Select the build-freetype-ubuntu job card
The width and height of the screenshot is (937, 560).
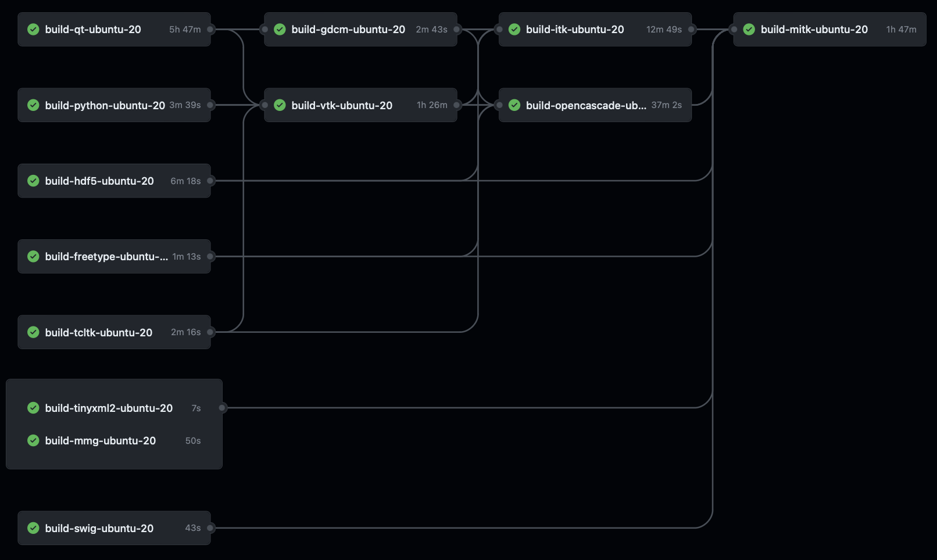[106, 256]
